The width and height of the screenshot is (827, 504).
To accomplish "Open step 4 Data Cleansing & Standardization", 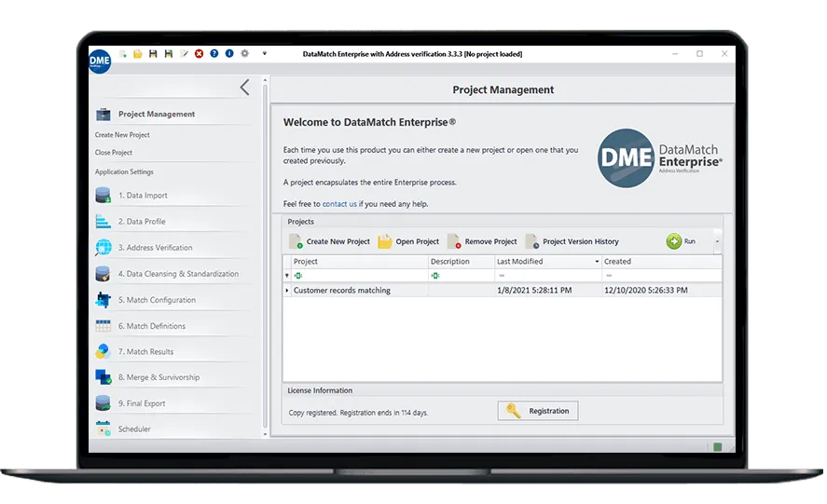I will (178, 274).
